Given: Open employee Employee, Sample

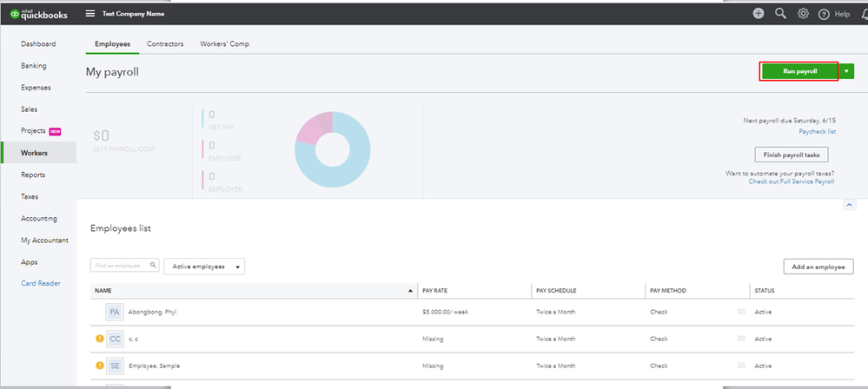Looking at the screenshot, I should [x=154, y=366].
